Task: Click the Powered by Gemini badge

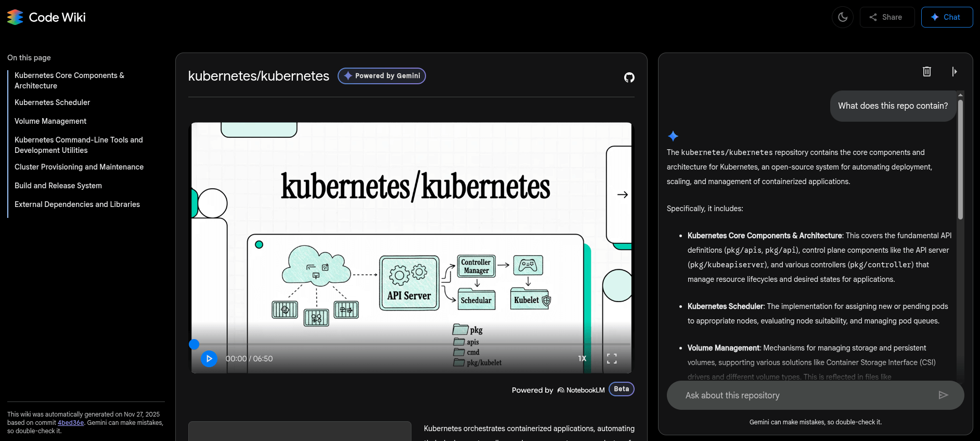Action: [382, 76]
